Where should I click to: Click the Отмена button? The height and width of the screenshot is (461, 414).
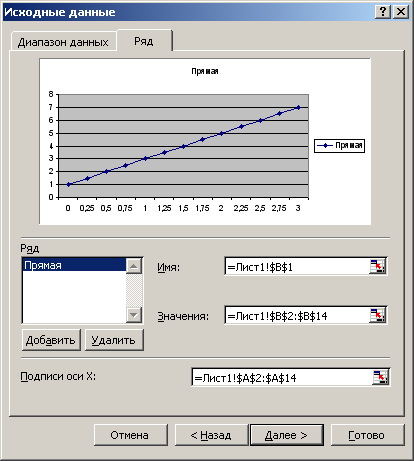pos(130,435)
